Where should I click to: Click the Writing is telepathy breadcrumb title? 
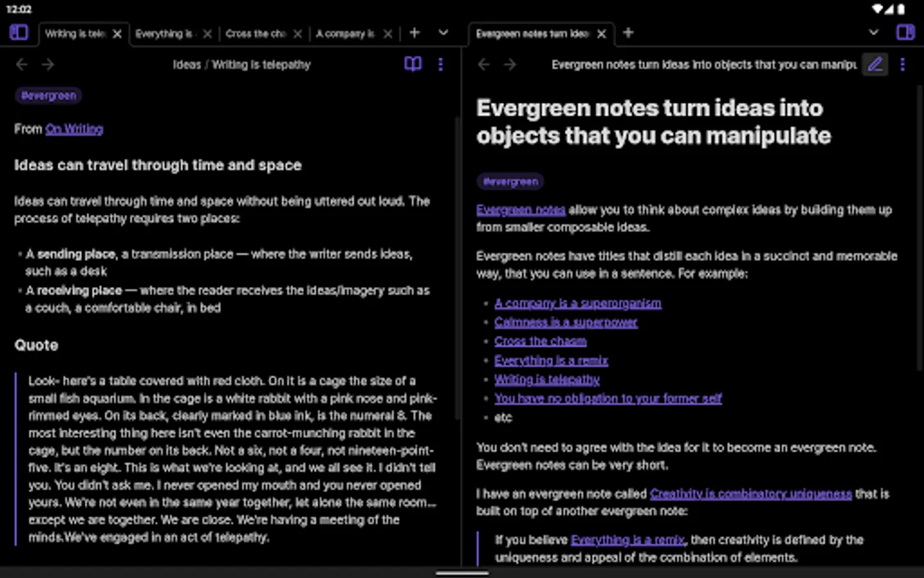[261, 64]
